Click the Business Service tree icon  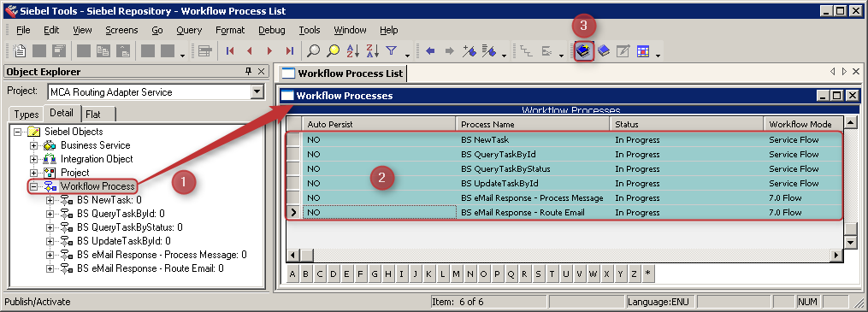tap(50, 145)
